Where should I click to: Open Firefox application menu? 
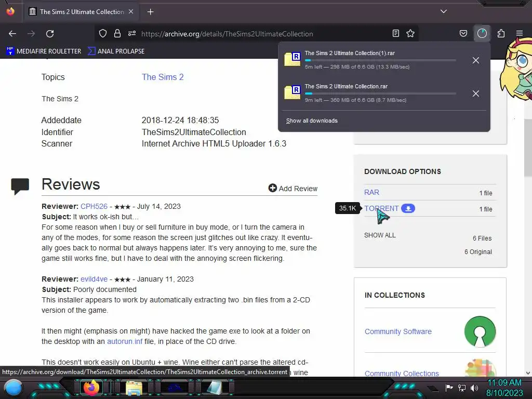[x=520, y=33]
